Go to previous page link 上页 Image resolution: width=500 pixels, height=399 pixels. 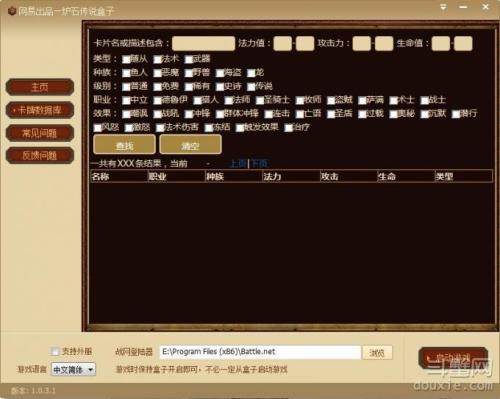click(238, 164)
